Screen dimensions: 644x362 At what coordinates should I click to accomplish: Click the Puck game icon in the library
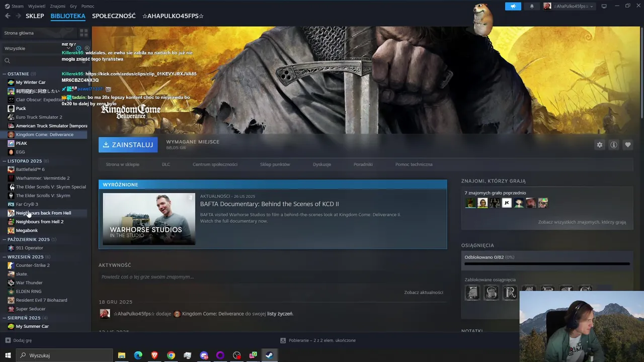(x=11, y=109)
